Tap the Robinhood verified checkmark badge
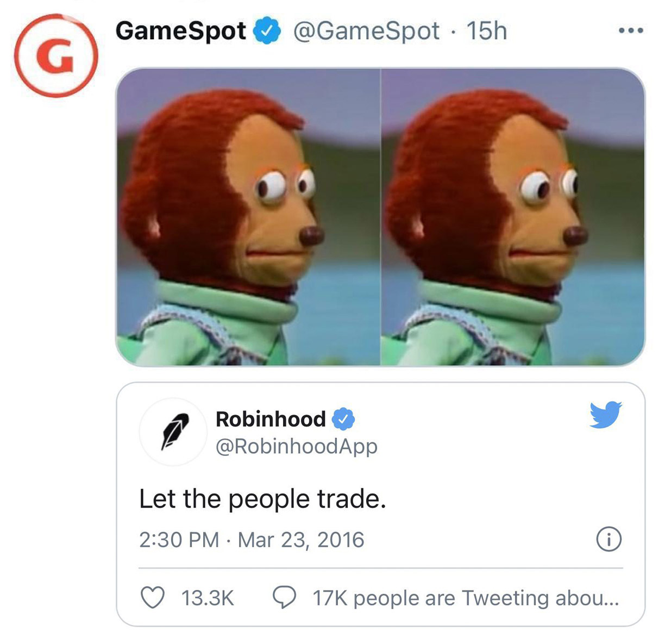The image size is (665, 644). pos(343,419)
